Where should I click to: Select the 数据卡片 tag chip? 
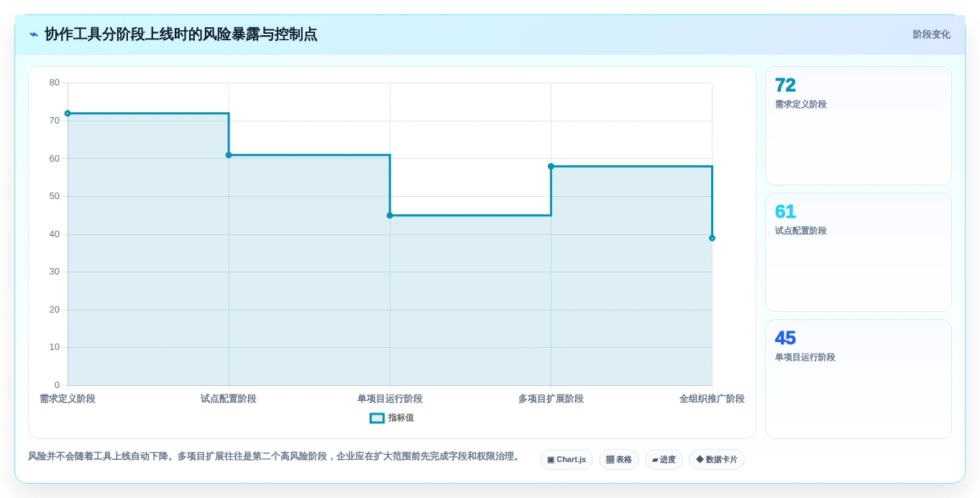click(x=717, y=460)
